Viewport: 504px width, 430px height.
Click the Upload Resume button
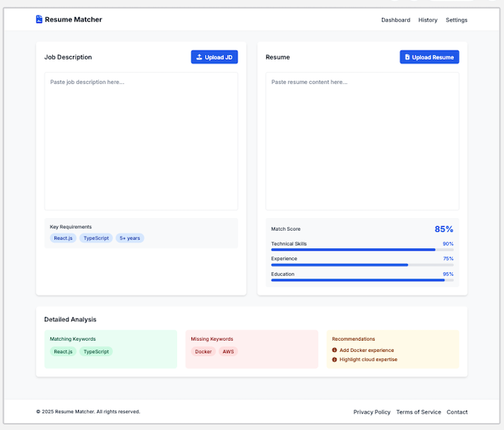pyautogui.click(x=430, y=57)
